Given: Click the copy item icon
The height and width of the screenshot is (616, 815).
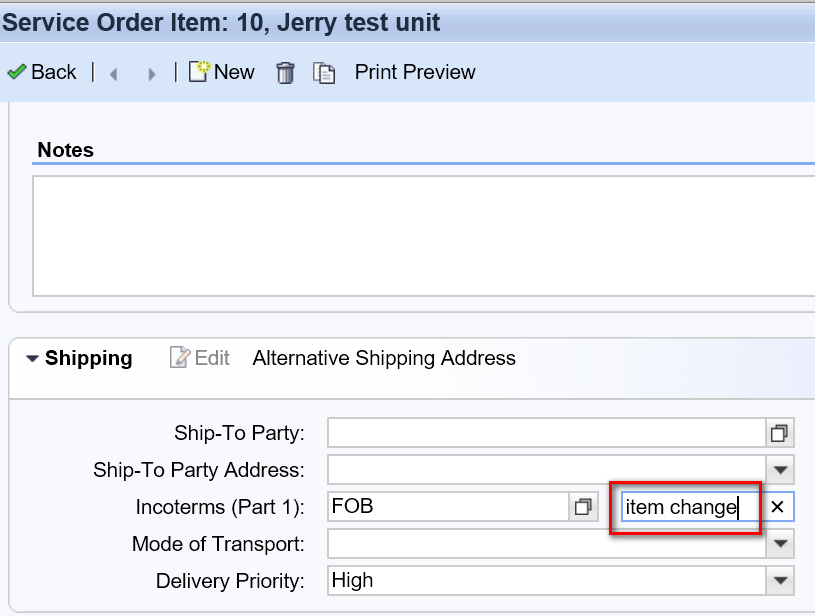Looking at the screenshot, I should pyautogui.click(x=324, y=73).
